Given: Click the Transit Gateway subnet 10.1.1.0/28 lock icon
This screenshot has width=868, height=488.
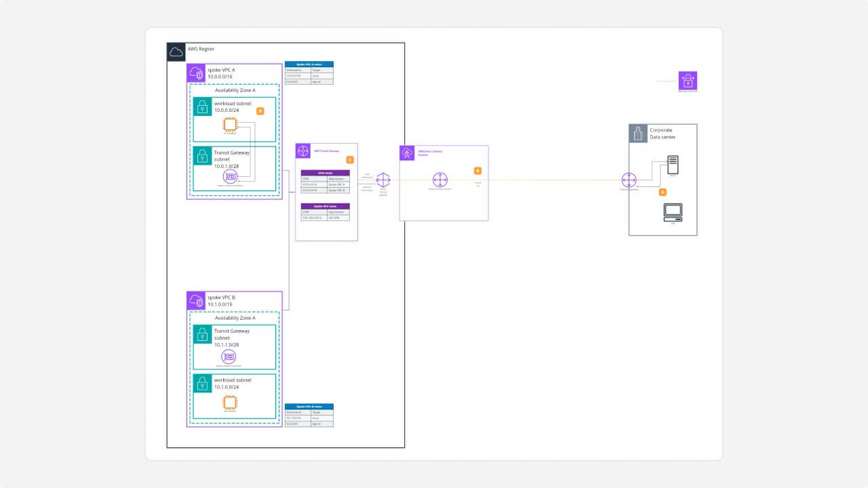Looking at the screenshot, I should (x=201, y=334).
